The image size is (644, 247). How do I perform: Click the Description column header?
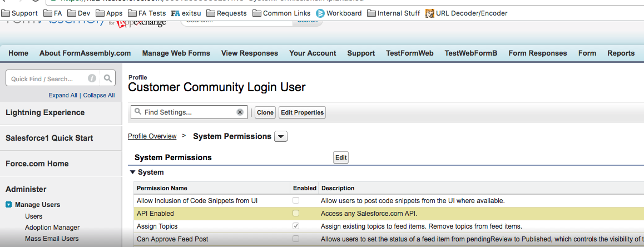coord(338,188)
